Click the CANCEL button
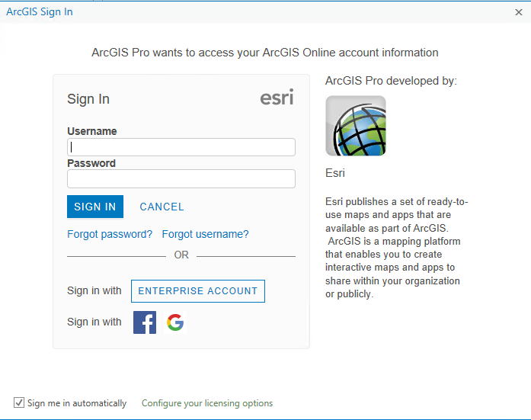 click(x=162, y=207)
